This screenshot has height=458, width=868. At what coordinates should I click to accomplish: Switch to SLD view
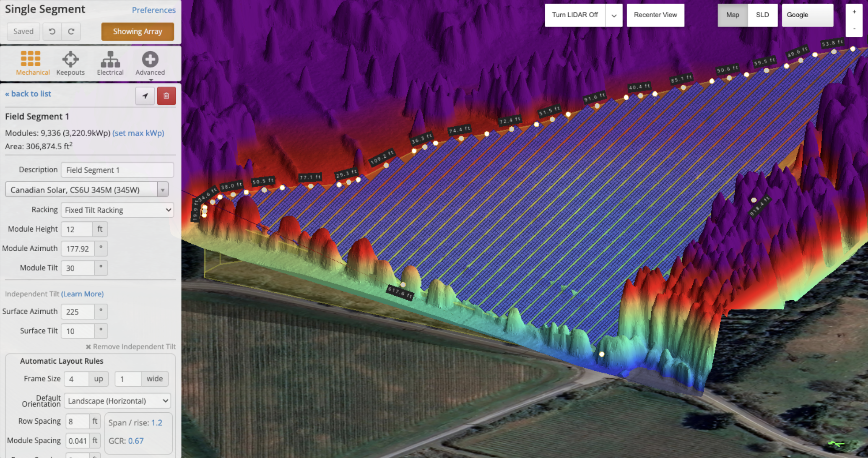[762, 15]
